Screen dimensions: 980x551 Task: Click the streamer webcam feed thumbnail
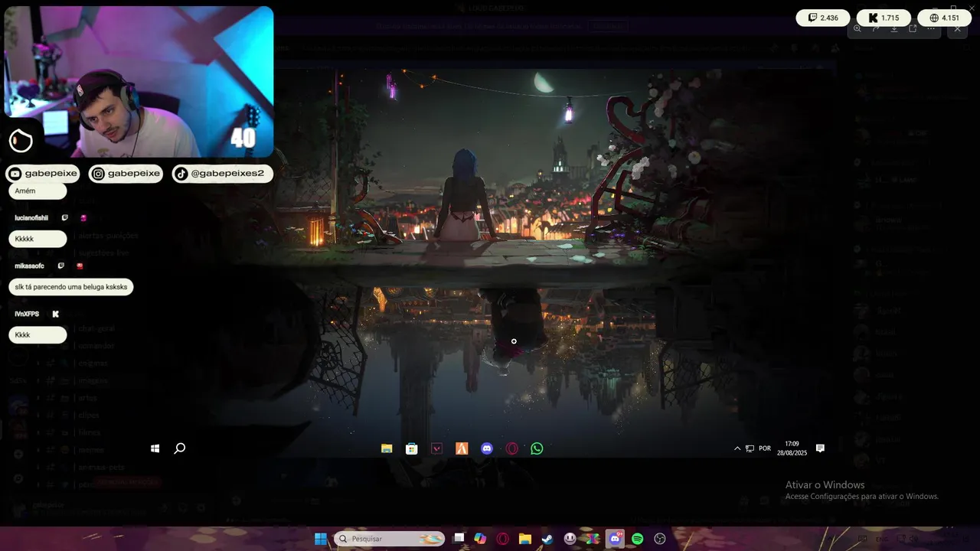[139, 82]
